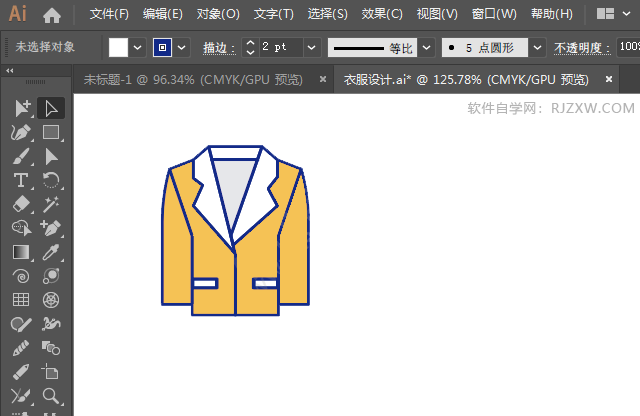Collapse the tools panel with double arrows
This screenshot has width=640, height=416.
click(x=10, y=71)
